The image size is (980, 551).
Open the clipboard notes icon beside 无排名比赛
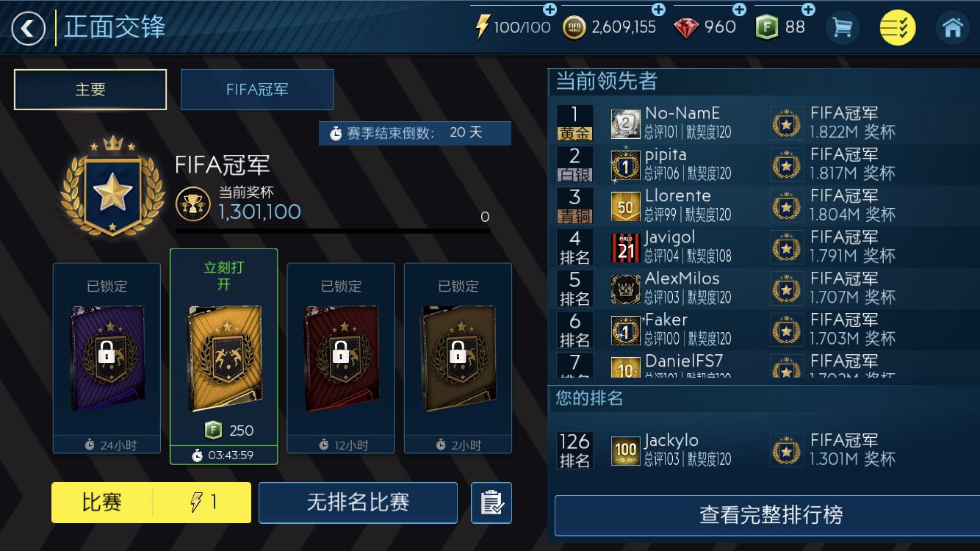coord(491,503)
